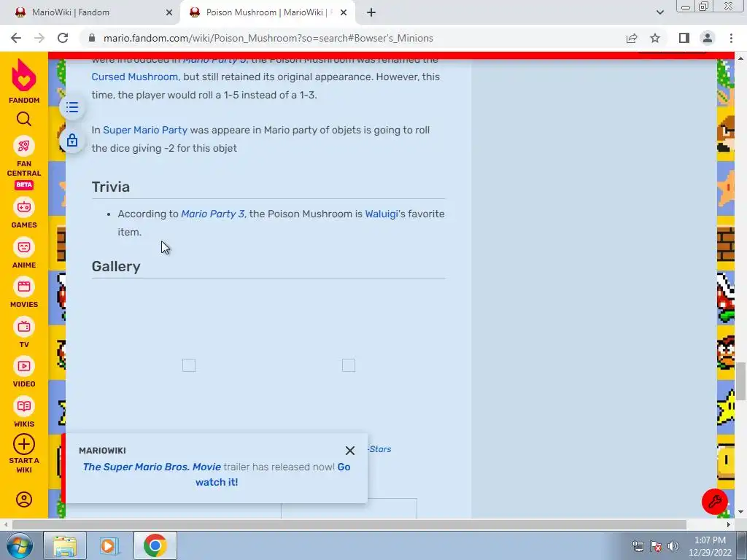Screen dimensions: 747x560
Task: Select the Poison Mushroom tab
Action: (x=267, y=12)
